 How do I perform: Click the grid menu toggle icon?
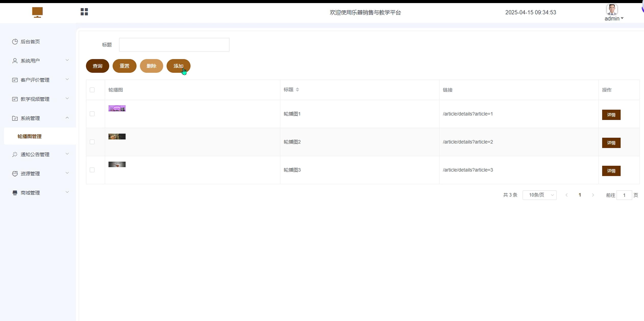click(x=84, y=12)
